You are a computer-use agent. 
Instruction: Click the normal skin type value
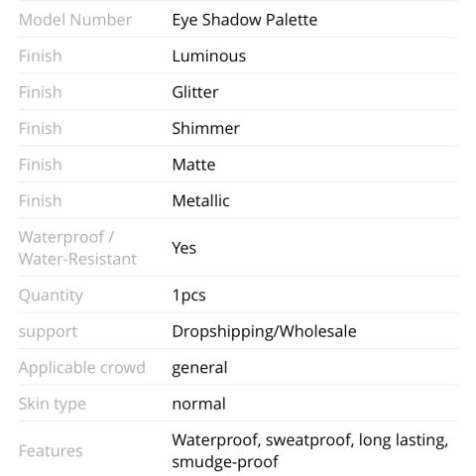pyautogui.click(x=199, y=405)
